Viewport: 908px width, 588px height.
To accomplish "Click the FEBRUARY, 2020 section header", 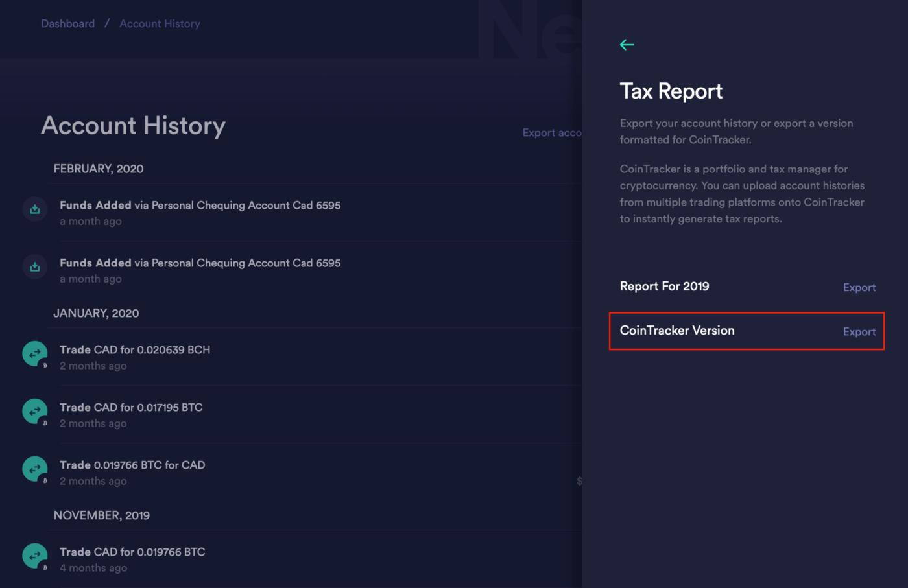I will (x=99, y=169).
